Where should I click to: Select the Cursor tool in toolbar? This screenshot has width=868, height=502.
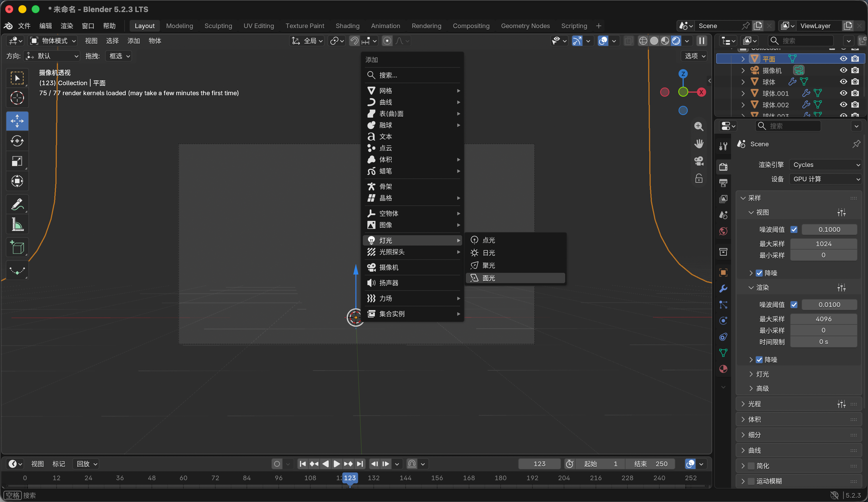[17, 98]
